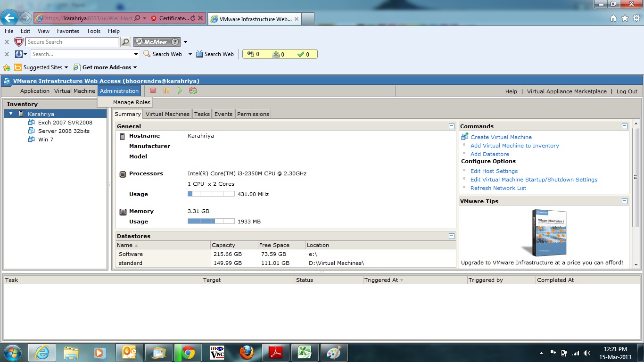Sort datastores by Name column header
This screenshot has height=362, width=644.
point(163,245)
